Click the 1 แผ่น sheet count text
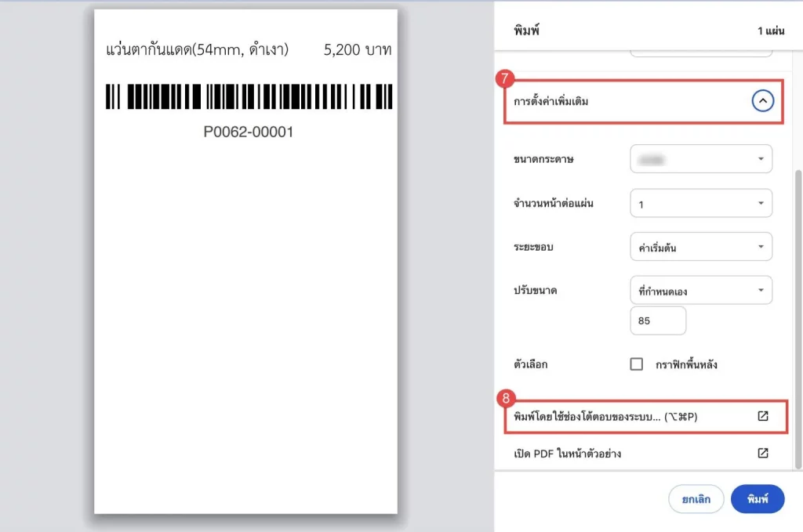 pos(771,31)
